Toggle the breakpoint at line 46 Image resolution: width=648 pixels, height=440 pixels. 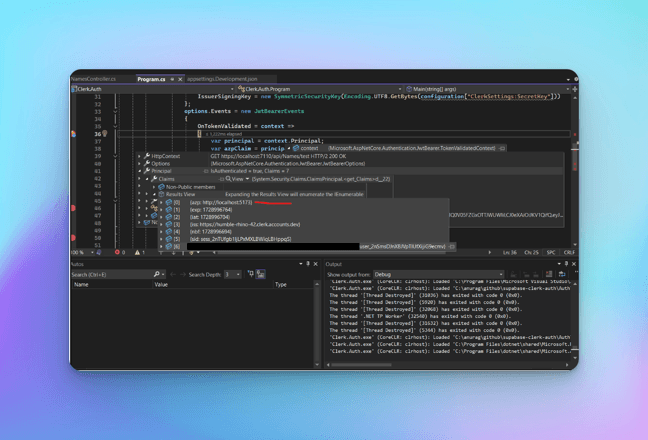(73, 208)
